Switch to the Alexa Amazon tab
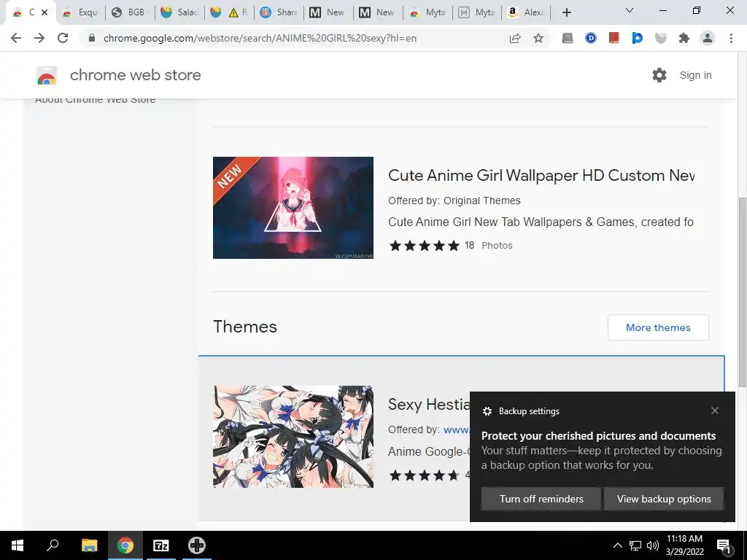 (x=527, y=12)
